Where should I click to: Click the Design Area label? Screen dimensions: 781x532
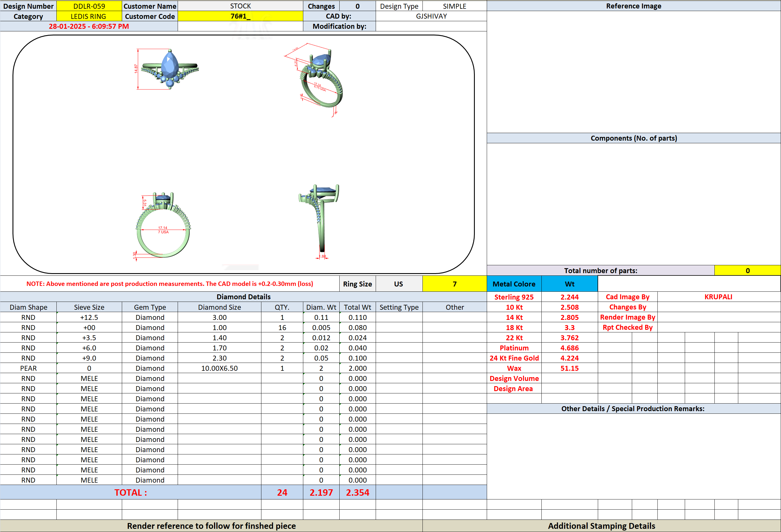point(514,389)
